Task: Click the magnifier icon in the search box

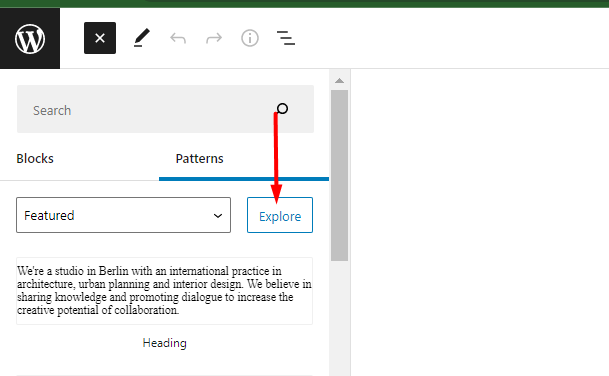Action: (282, 109)
